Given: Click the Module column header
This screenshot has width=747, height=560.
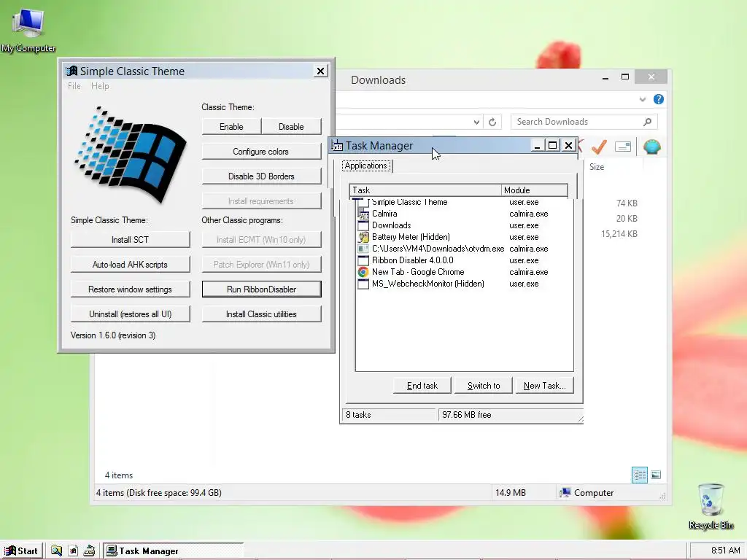Looking at the screenshot, I should 534,190.
